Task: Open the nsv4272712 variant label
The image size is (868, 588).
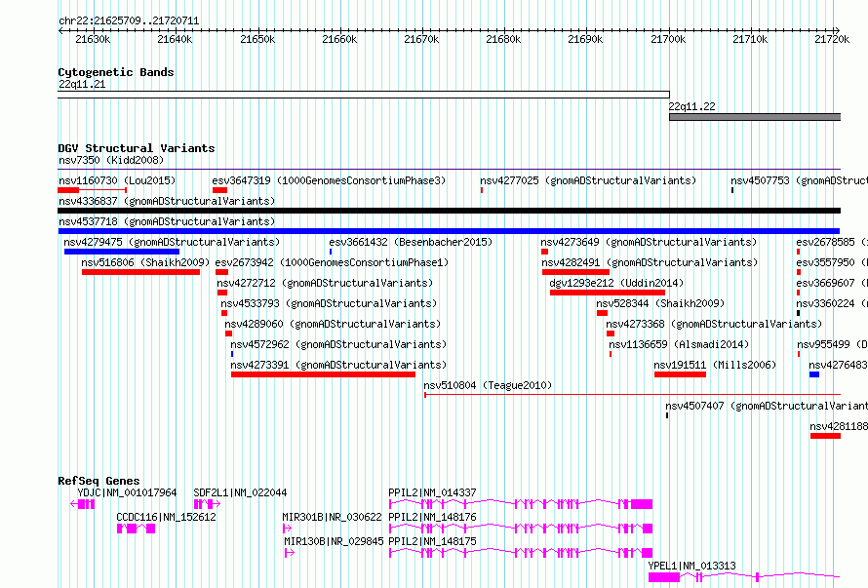Action: [325, 283]
